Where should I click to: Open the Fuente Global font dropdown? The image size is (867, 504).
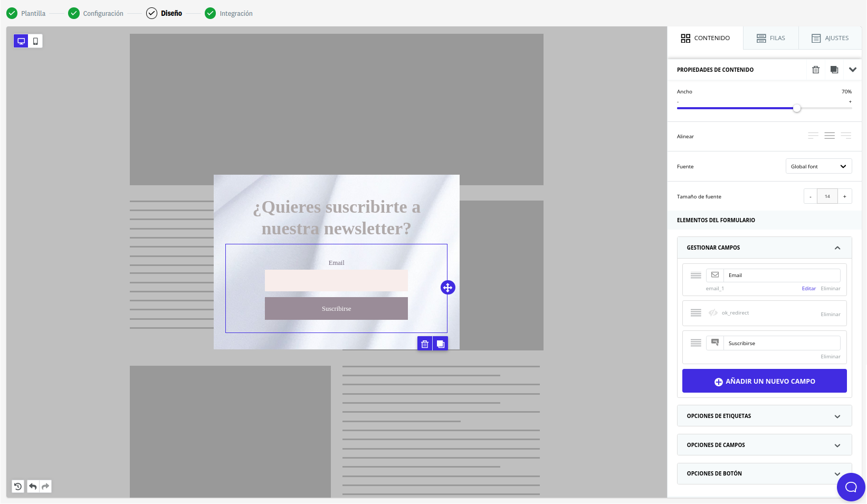click(x=818, y=166)
